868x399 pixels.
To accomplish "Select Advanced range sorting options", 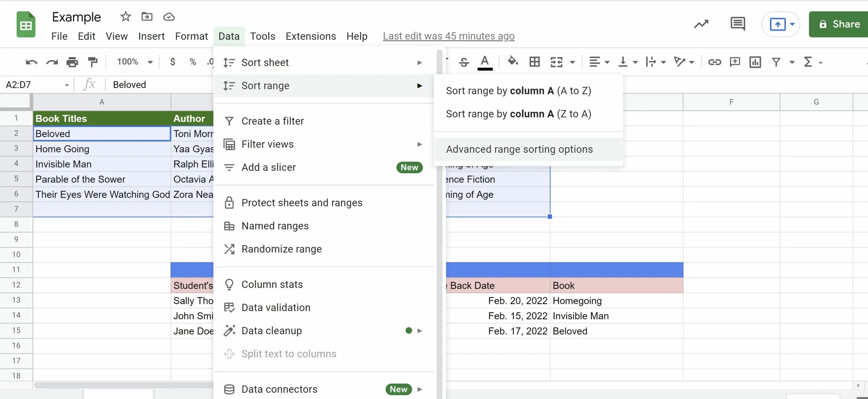I will click(x=519, y=149).
